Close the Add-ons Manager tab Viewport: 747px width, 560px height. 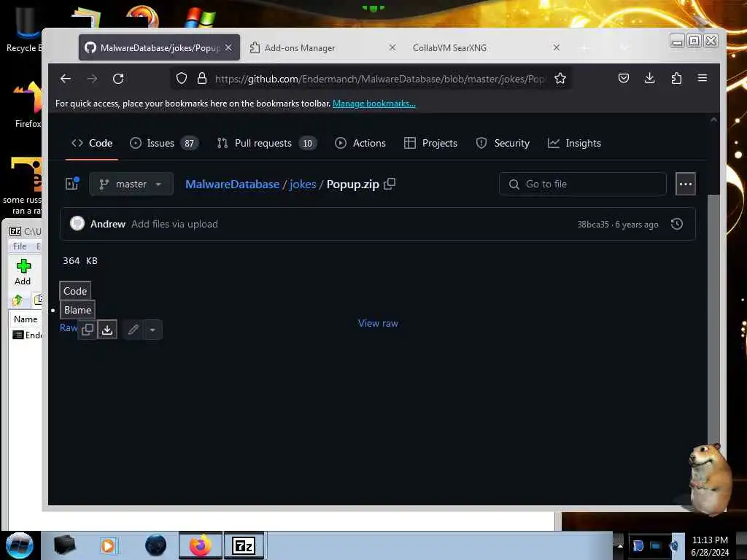(392, 47)
